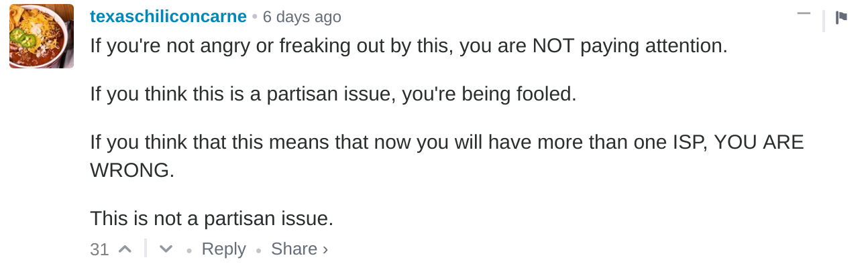868x272 pixels.
Task: Flag texaschiliconcarne's comment as inappropriate
Action: click(x=841, y=18)
